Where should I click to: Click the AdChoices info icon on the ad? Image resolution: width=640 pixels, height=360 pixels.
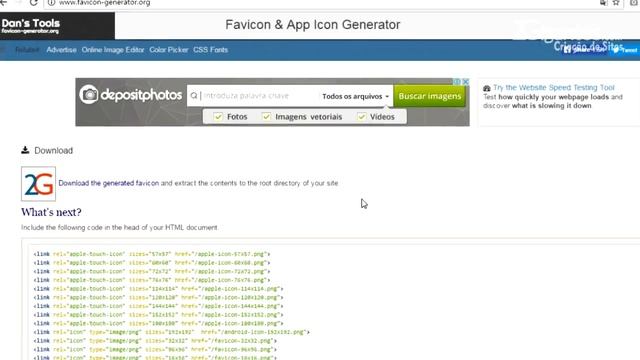[x=457, y=82]
